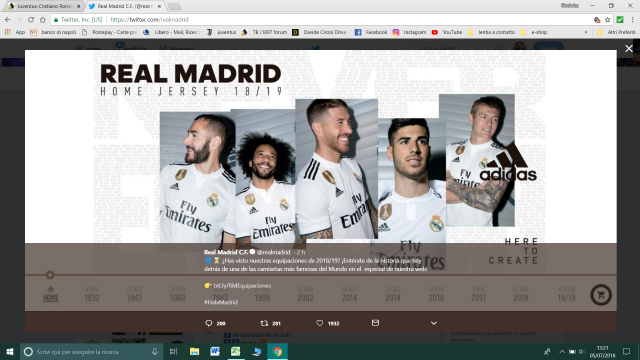Screen dimensions: 640x360
Task: Open Excel from the taskbar
Action: click(236, 351)
